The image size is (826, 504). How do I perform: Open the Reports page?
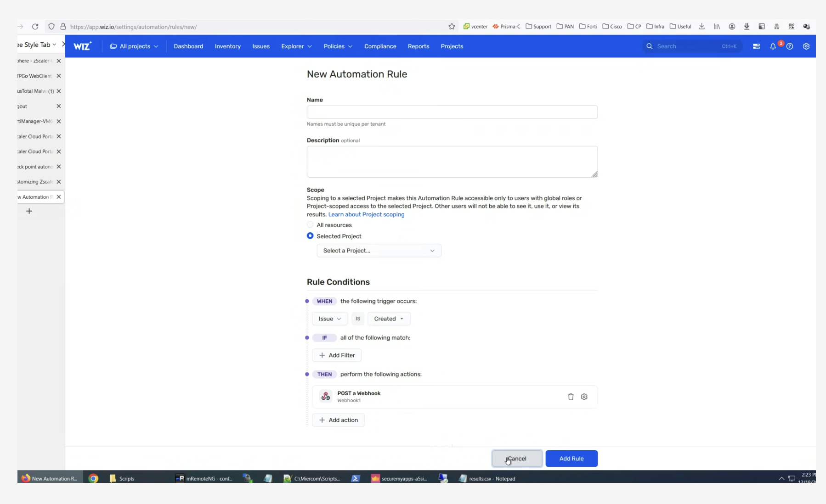pos(418,46)
